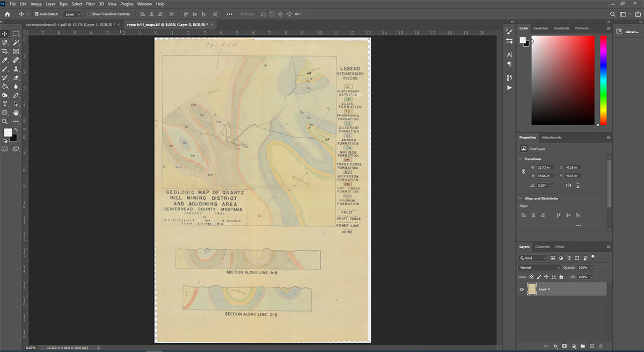This screenshot has height=352, width=644.
Task: Open the Filter menu
Action: (91, 4)
